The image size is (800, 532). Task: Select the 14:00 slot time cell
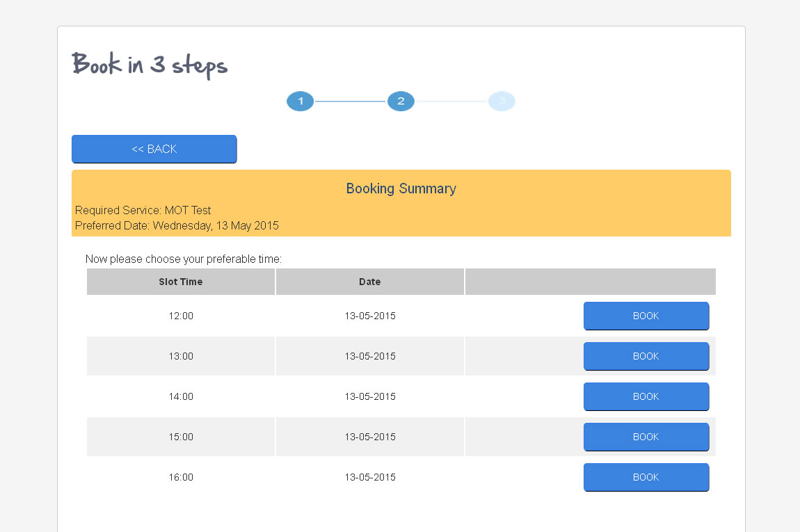coord(181,396)
